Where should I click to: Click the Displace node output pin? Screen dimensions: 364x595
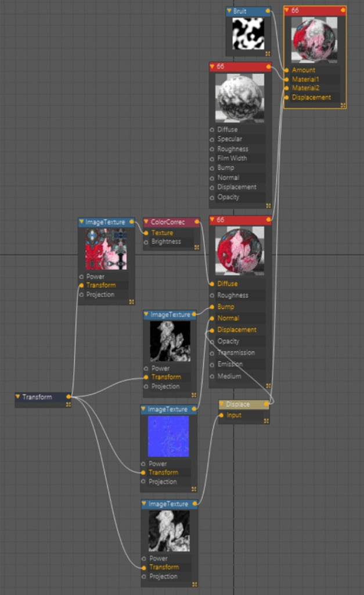266,404
